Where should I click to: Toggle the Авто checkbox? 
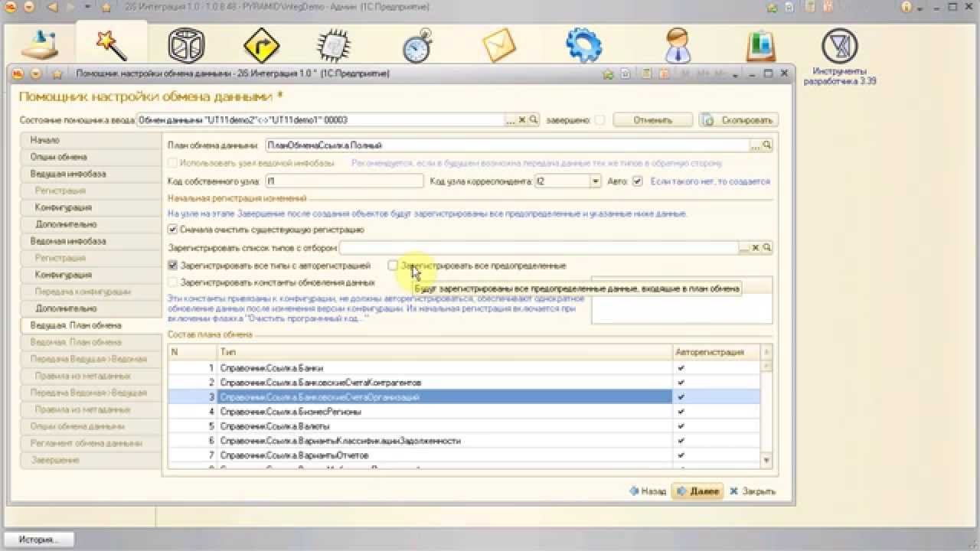(x=638, y=181)
